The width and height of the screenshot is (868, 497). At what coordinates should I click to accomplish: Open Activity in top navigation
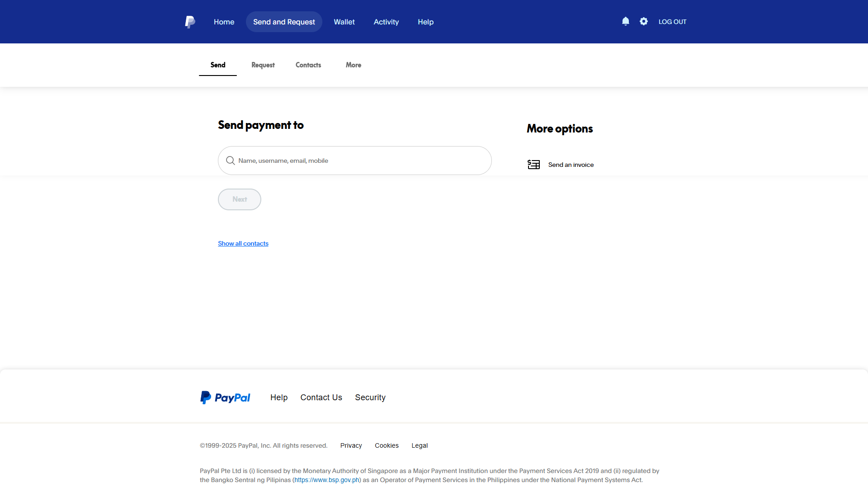coord(386,22)
